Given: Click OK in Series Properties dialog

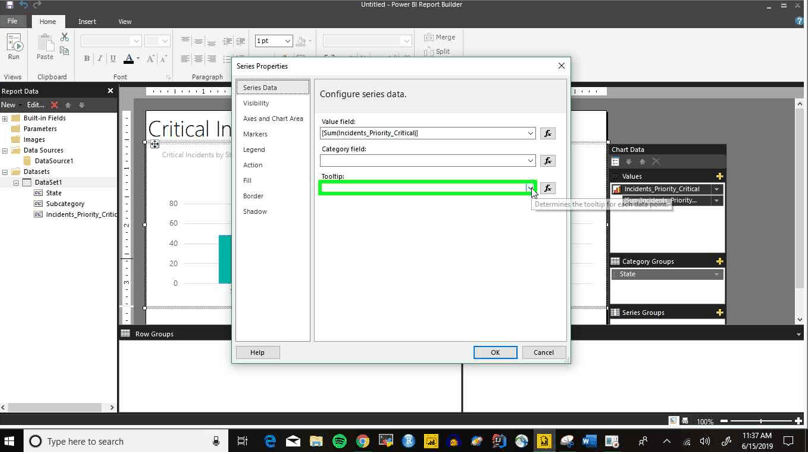Looking at the screenshot, I should click(495, 352).
